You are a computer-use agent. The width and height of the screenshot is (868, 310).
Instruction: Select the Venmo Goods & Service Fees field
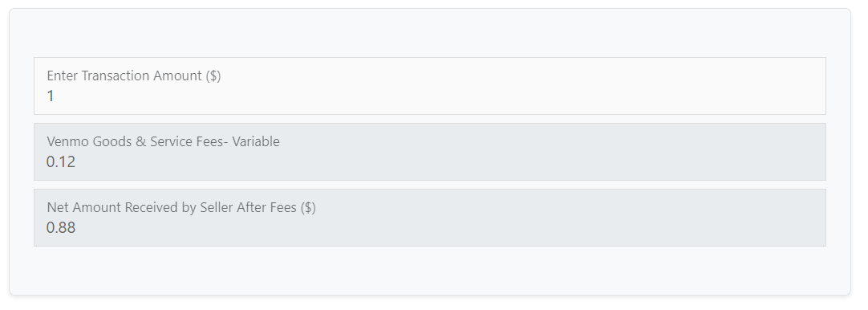pyautogui.click(x=429, y=152)
